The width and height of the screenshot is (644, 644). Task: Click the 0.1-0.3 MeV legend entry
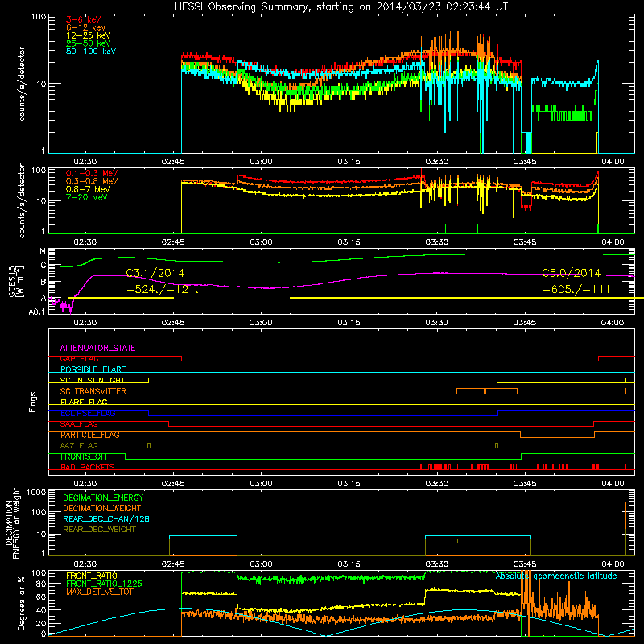point(92,173)
